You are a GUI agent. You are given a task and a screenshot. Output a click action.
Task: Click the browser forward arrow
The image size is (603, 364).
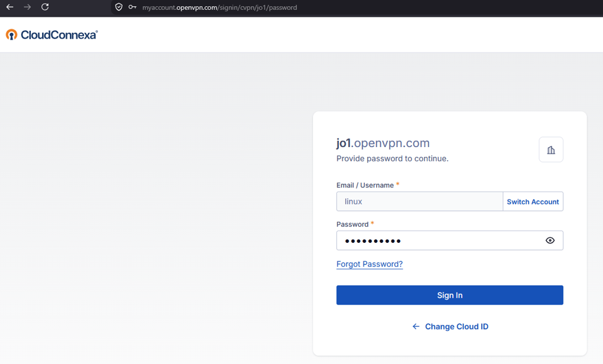27,7
